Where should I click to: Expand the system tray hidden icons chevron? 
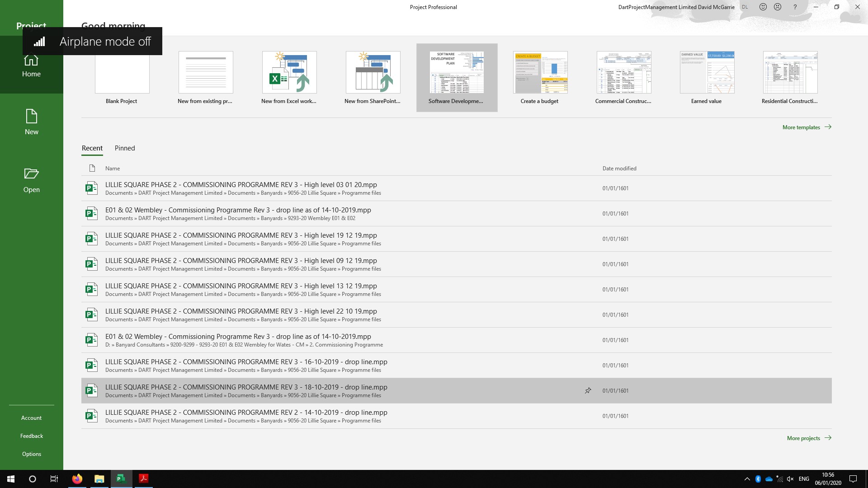[747, 479]
